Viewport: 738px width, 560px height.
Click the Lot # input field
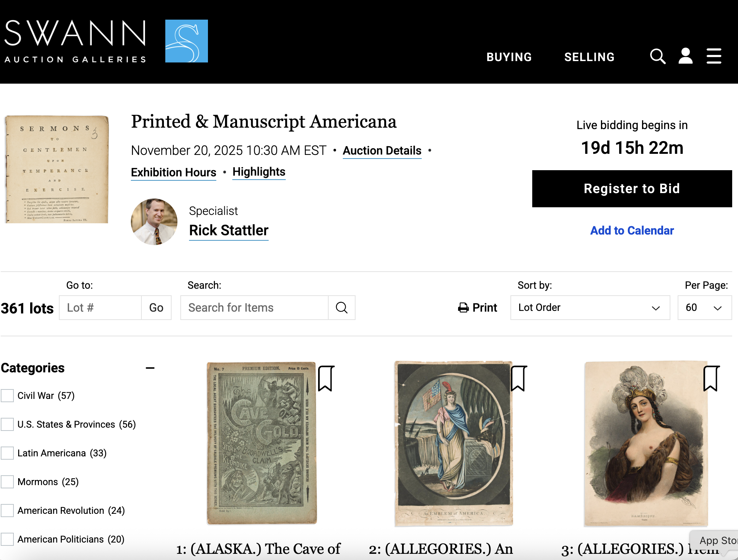point(100,308)
